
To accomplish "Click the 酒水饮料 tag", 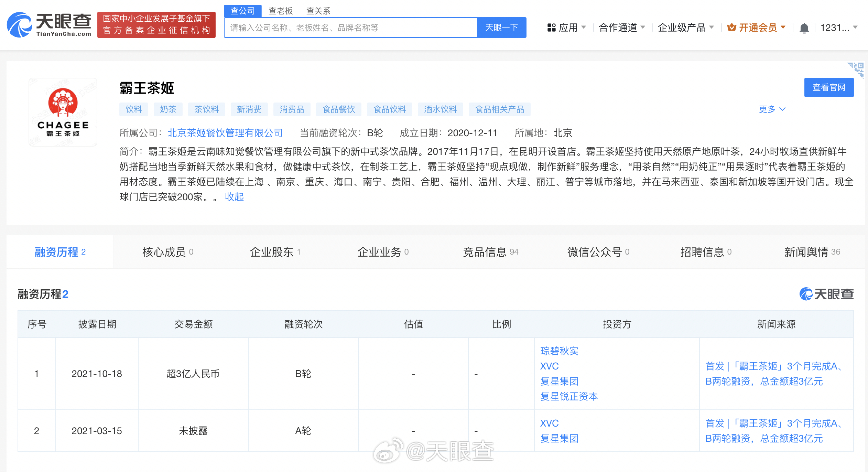I will (x=441, y=109).
